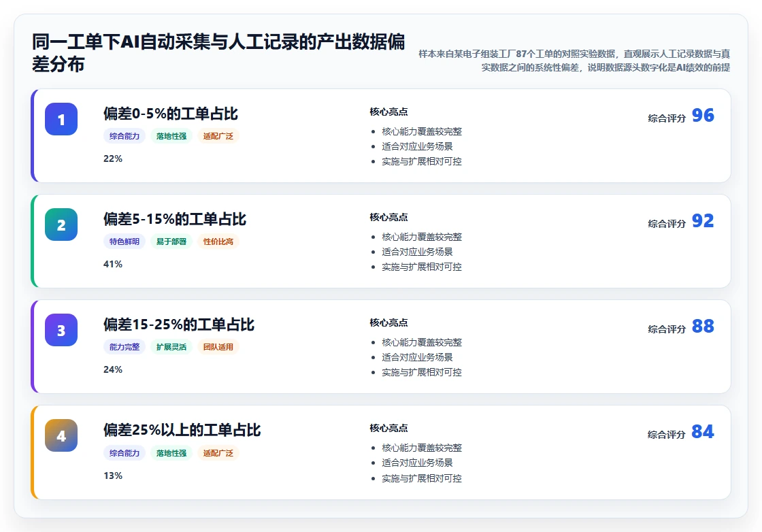The width and height of the screenshot is (762, 532).
Task: Click the score 92
Action: pyautogui.click(x=703, y=220)
